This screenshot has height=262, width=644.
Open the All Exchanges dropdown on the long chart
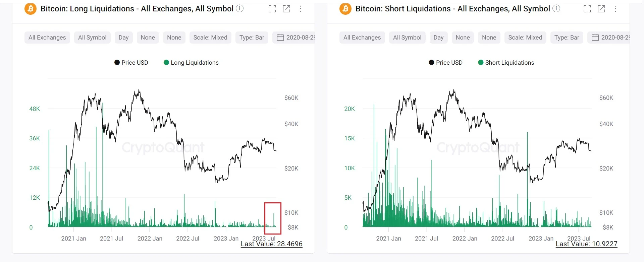pos(47,38)
